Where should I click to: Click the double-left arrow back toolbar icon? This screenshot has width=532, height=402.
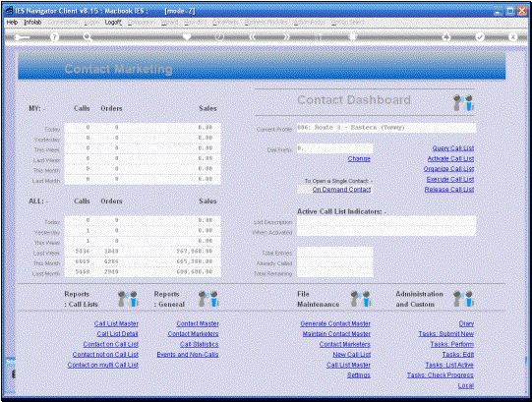tap(253, 37)
